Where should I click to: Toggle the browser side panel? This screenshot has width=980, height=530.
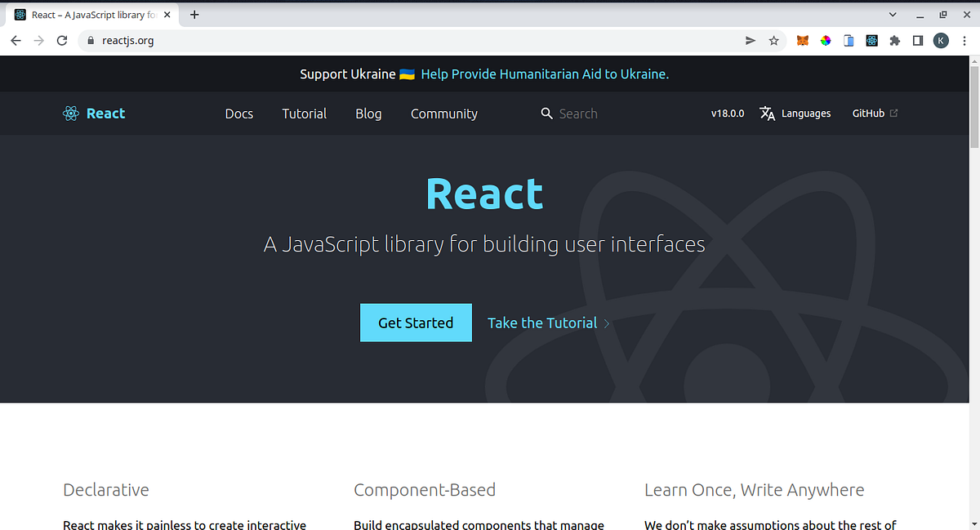tap(918, 41)
